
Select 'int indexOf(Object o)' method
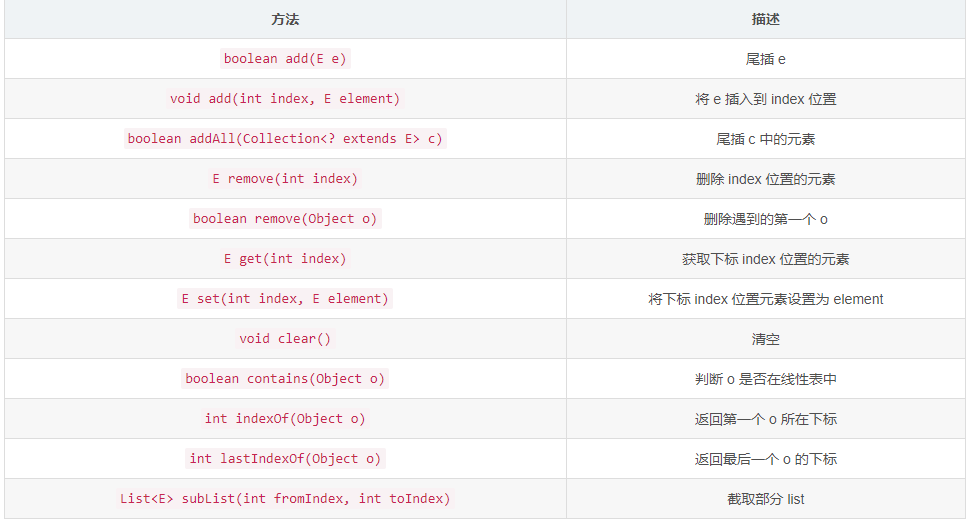[x=285, y=418]
